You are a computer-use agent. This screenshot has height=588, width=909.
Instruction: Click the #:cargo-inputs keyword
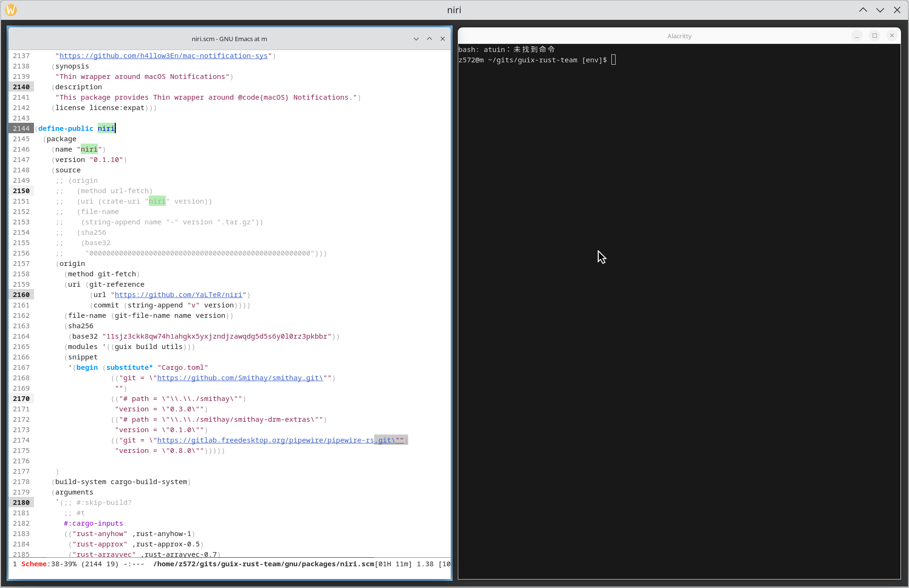click(x=94, y=523)
